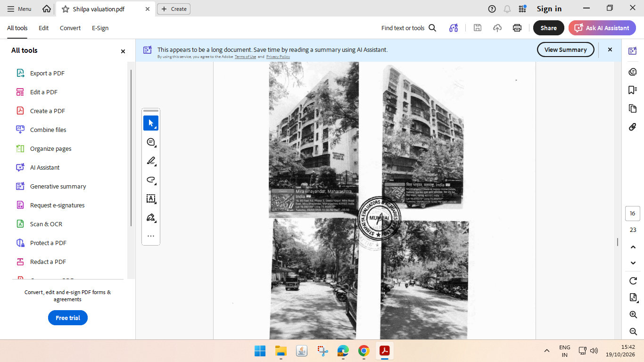The image size is (644, 362).
Task: Save the file using the floppy icon
Action: point(478,28)
